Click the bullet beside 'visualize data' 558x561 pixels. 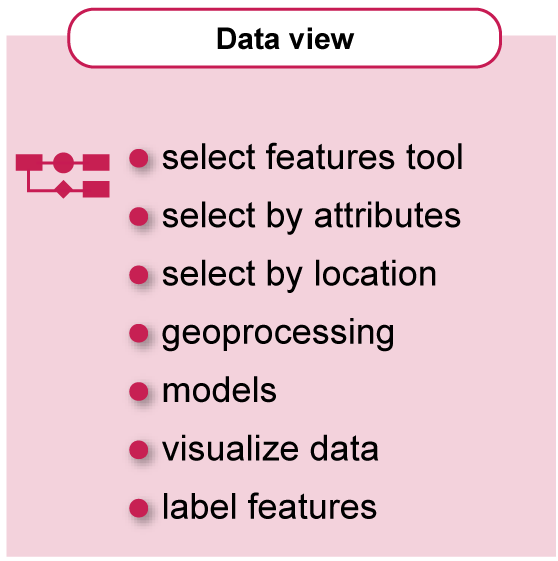point(139,449)
